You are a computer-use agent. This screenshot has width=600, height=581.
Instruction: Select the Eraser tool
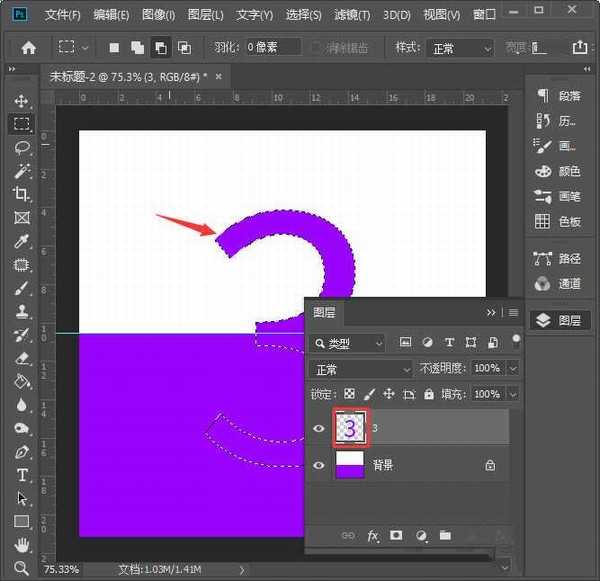[21, 358]
